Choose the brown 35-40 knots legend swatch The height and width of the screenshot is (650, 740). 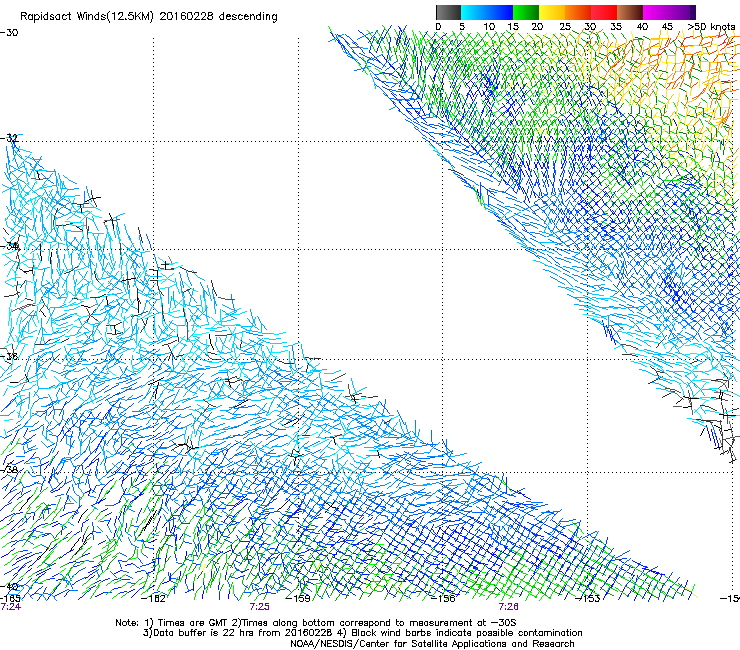pos(630,12)
